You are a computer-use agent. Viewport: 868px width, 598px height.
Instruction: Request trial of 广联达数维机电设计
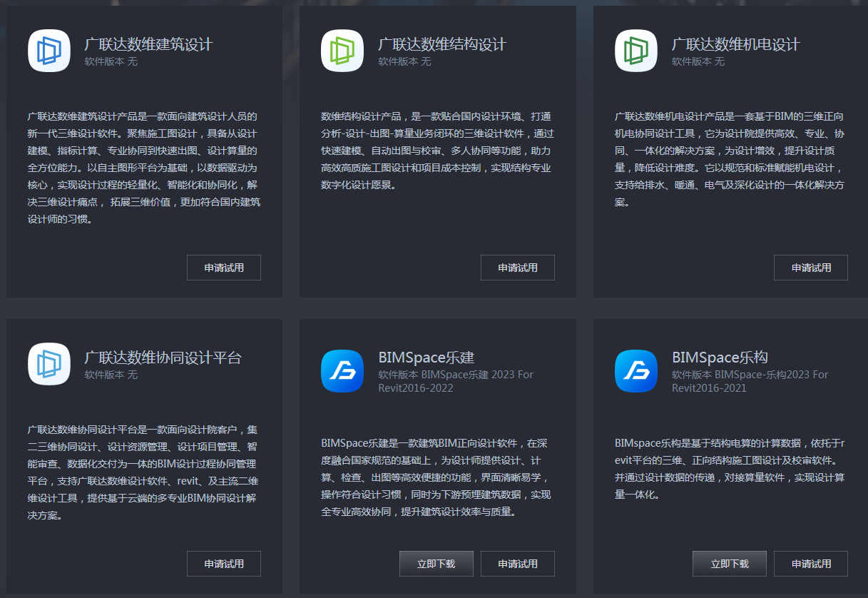coord(811,268)
